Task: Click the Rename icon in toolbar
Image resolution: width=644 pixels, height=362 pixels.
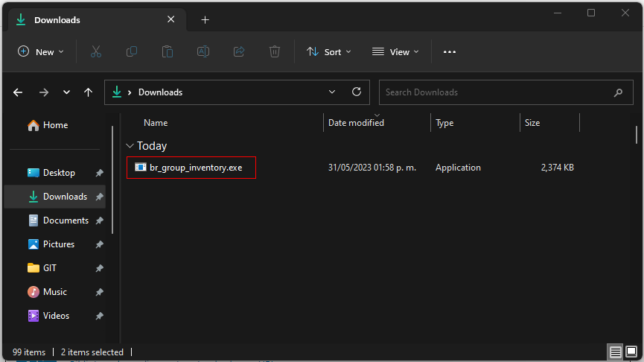Action: [203, 51]
